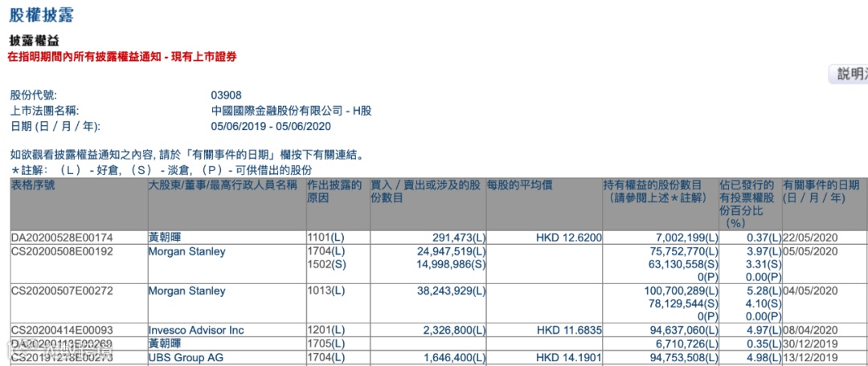Select share count 2,326,800(L)
This screenshot has height=366, width=868.
(x=454, y=331)
